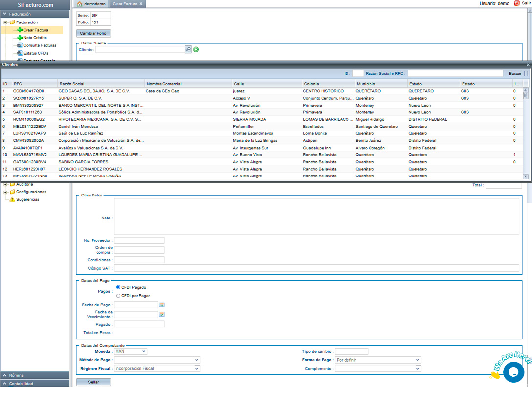The image size is (532, 393).
Task: Select client Saúl de La Luz Ramírez
Action: point(262,133)
